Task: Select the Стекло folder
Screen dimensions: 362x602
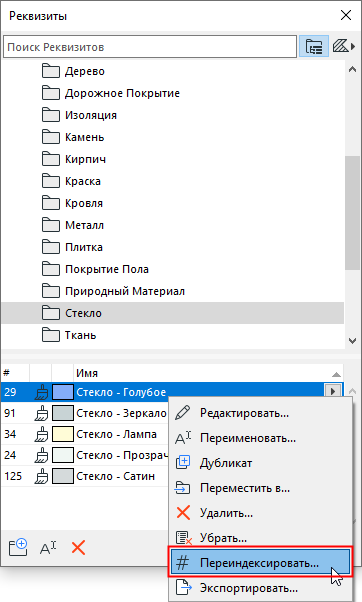Action: pyautogui.click(x=172, y=313)
